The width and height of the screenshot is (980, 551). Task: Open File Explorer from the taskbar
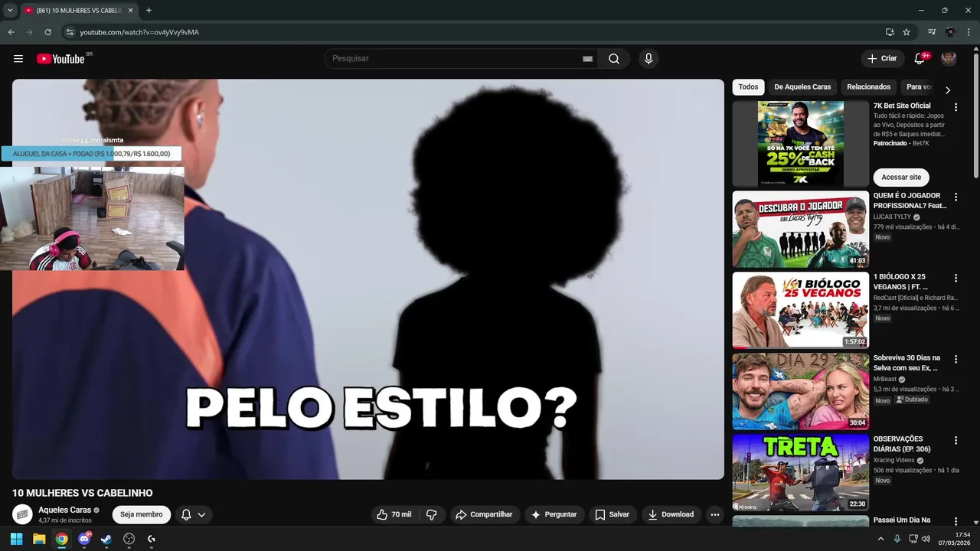(x=39, y=539)
